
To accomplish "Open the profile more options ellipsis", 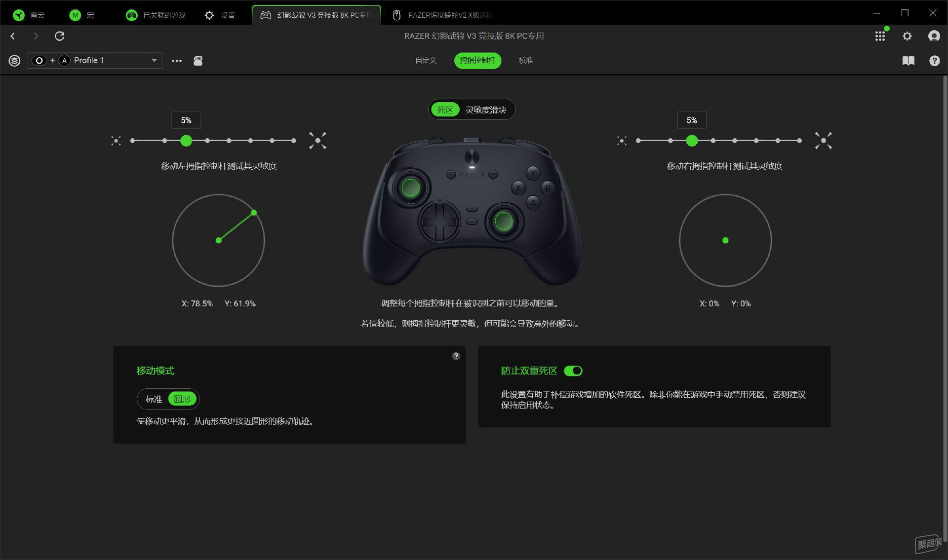I will pyautogui.click(x=177, y=61).
